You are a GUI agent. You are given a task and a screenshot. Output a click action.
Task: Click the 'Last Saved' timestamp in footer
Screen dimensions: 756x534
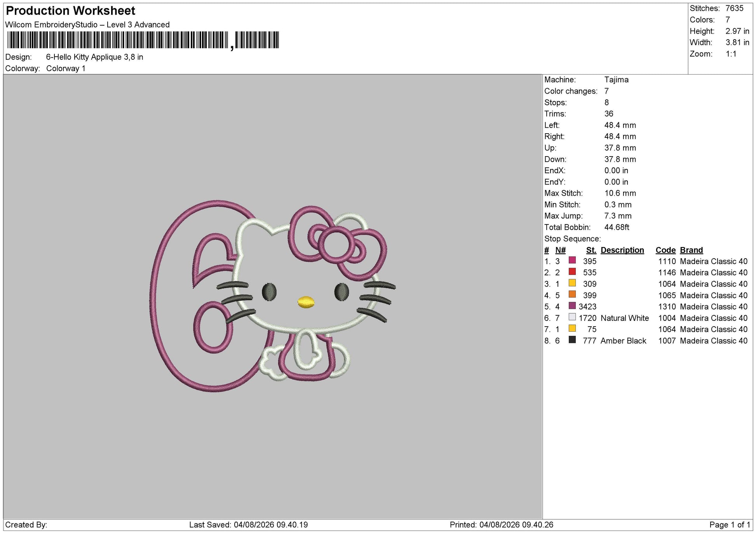coord(248,525)
